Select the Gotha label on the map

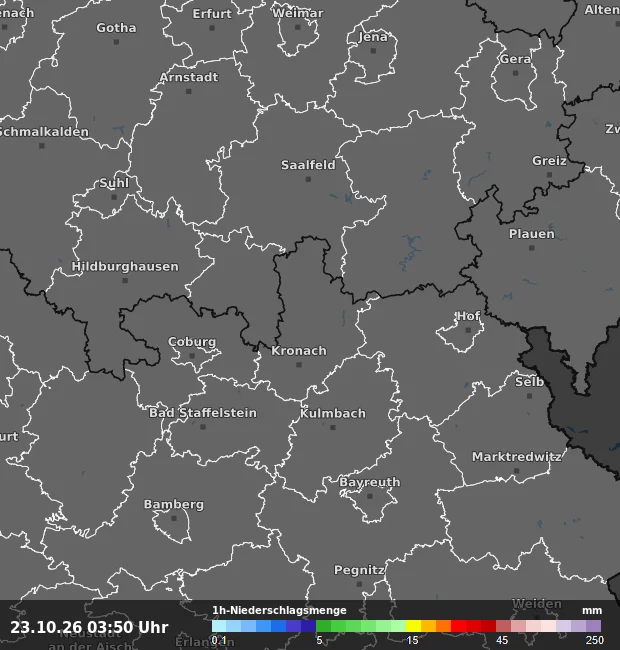pyautogui.click(x=116, y=28)
